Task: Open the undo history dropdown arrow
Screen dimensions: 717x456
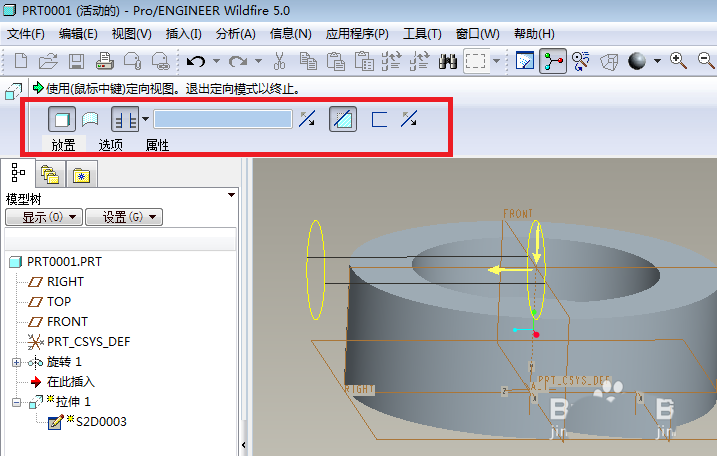Action: 216,61
